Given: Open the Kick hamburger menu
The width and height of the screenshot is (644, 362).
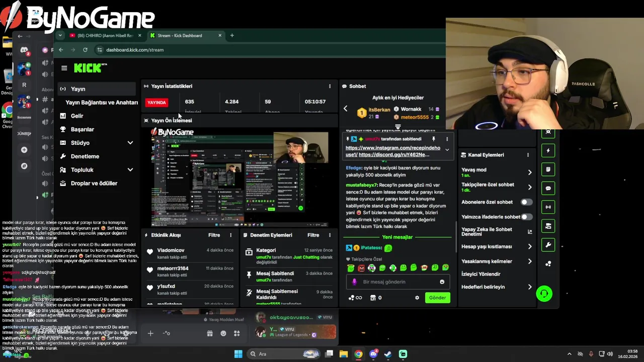Looking at the screenshot, I should (64, 68).
